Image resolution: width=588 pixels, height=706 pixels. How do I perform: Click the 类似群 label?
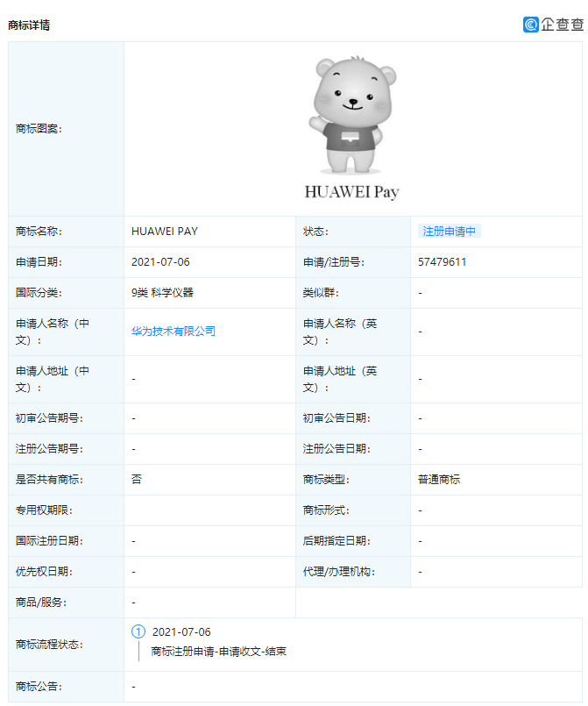pos(321,293)
